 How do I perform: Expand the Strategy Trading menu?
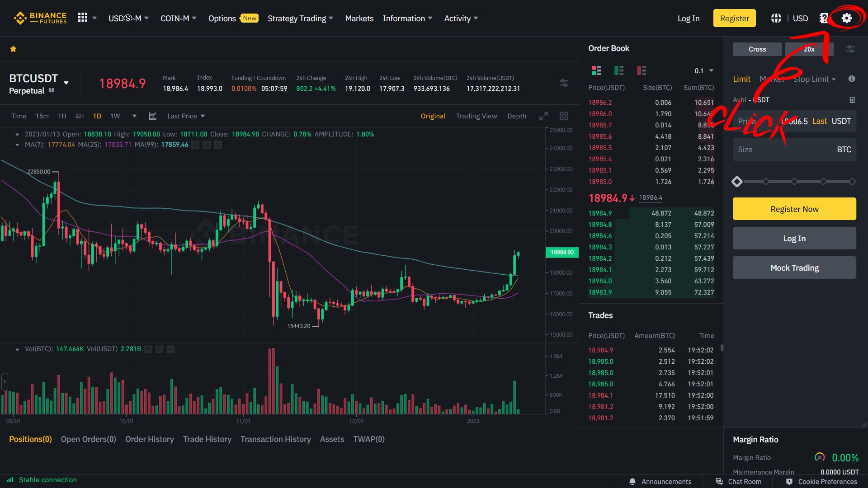[300, 19]
